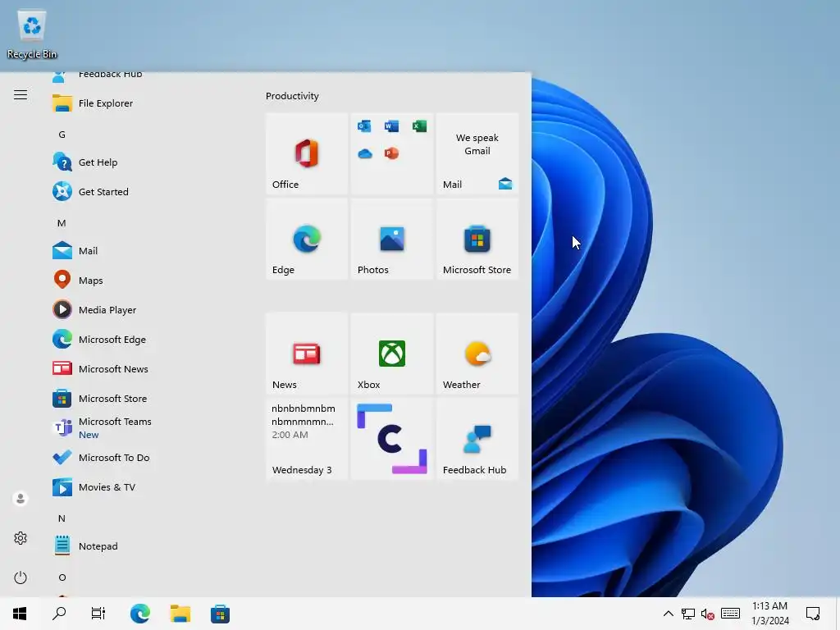The width and height of the screenshot is (840, 630).
Task: Open Outlook icon in Office folder tile
Action: tap(364, 126)
